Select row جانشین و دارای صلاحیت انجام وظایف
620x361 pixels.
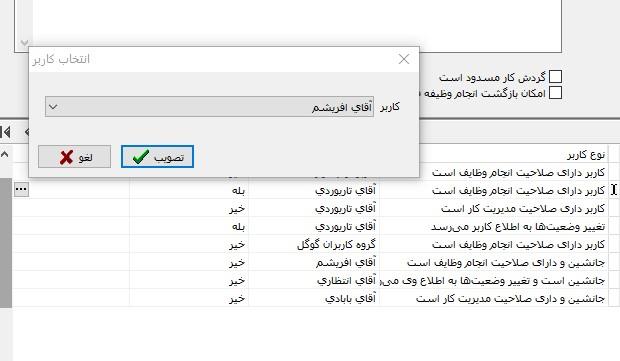[x=310, y=263]
